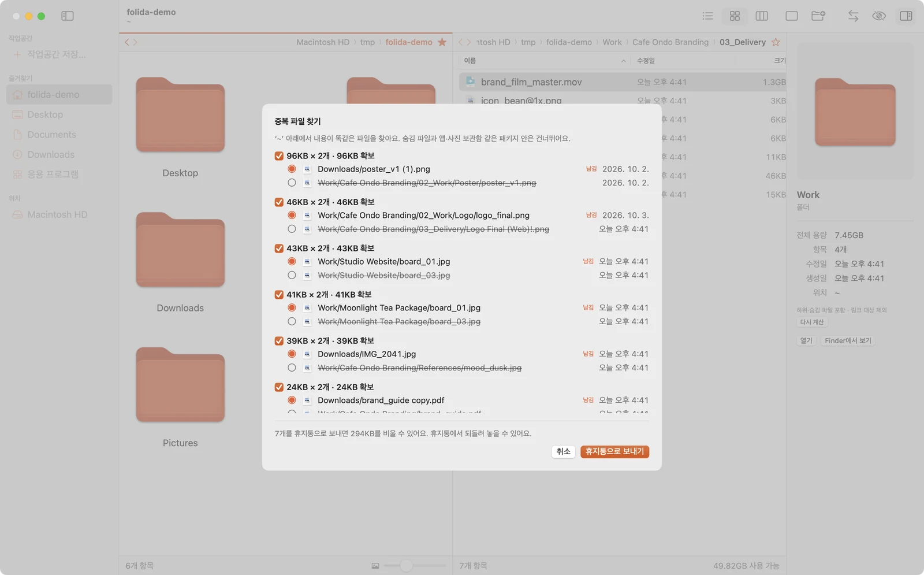Click the 다시 계산 button in inspector
The image size is (924, 575).
click(x=812, y=322)
